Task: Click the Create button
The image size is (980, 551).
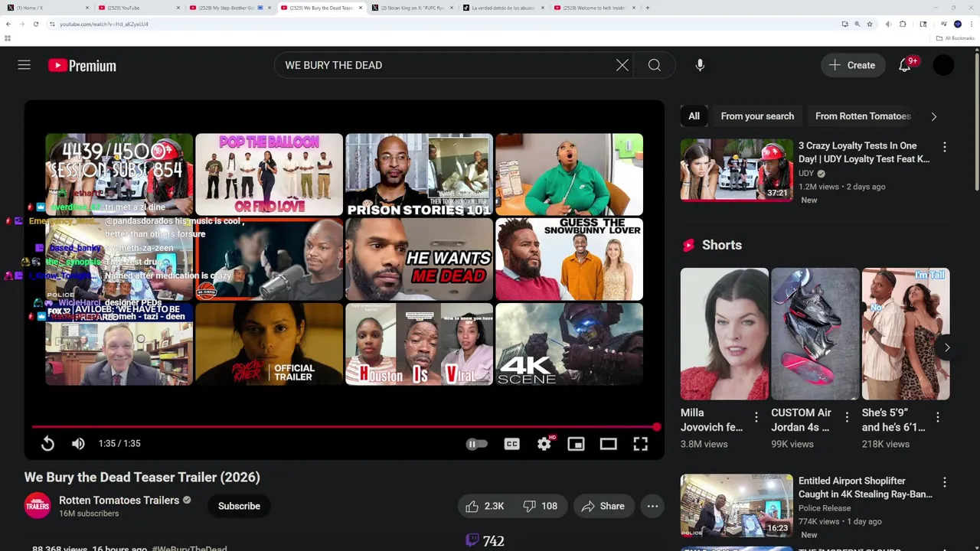Action: point(851,65)
